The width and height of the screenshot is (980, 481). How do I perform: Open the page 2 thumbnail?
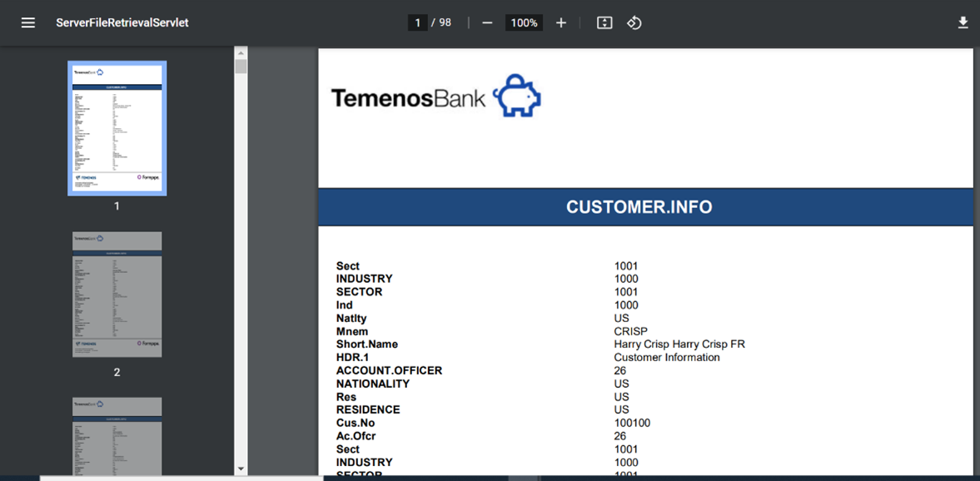point(117,295)
